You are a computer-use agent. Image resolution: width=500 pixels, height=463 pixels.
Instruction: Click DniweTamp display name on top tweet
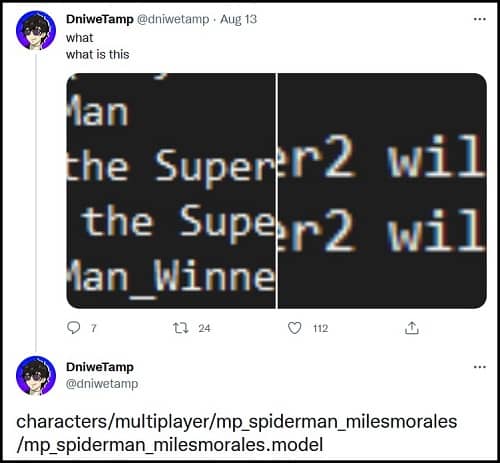(x=100, y=19)
